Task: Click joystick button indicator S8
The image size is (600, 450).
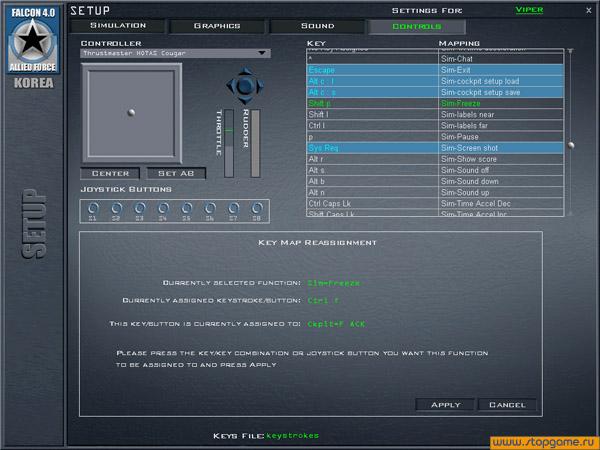Action: click(x=257, y=208)
